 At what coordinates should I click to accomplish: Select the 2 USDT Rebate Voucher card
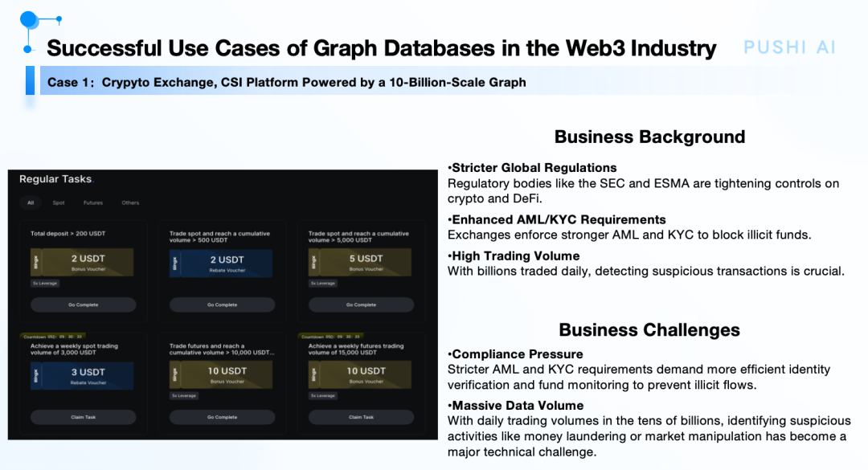click(221, 264)
